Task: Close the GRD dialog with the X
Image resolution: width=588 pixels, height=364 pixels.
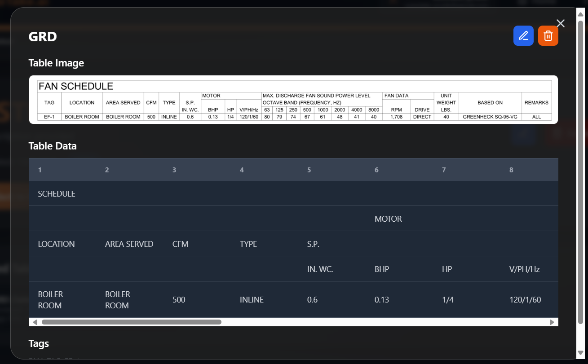Action: [560, 23]
